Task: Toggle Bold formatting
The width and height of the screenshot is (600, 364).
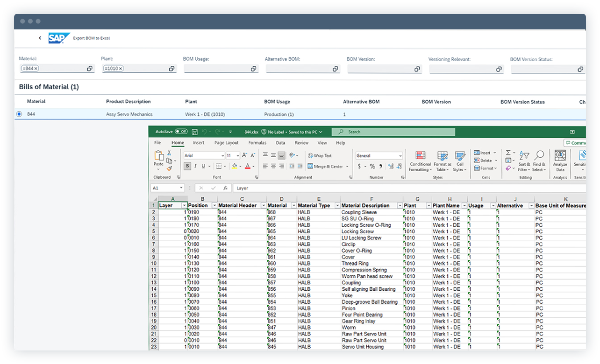Action: click(187, 166)
